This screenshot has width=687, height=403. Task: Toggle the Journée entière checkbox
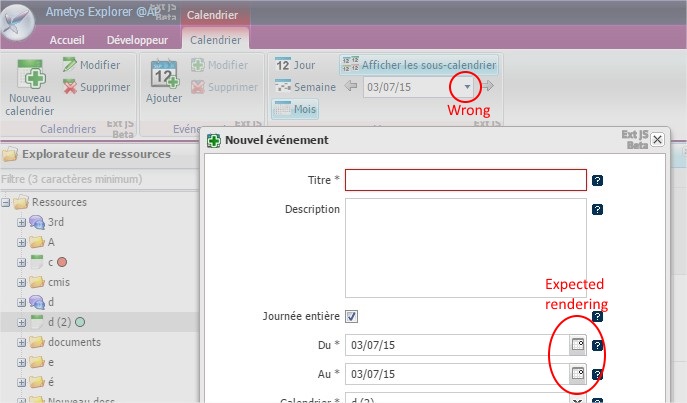click(351, 316)
